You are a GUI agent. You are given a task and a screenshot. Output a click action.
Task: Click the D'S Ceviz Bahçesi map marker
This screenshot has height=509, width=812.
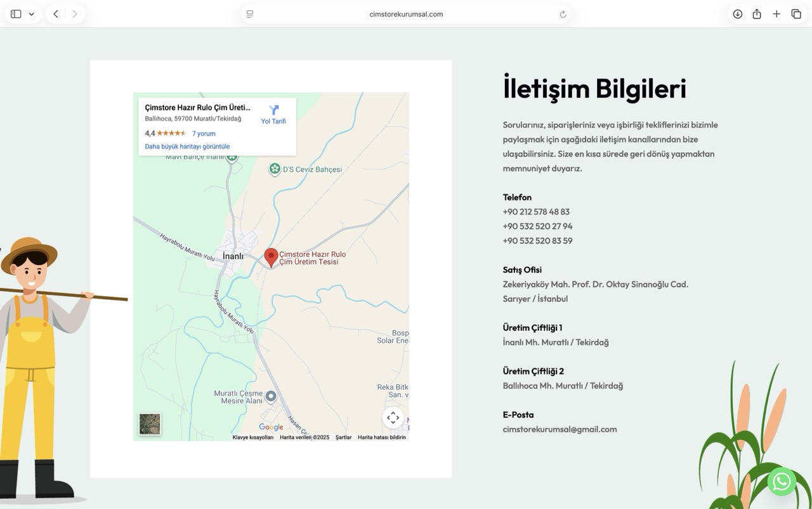[x=275, y=169]
